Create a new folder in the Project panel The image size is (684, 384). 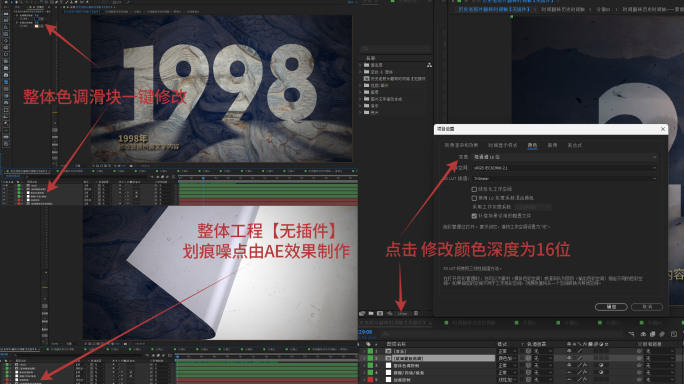click(x=371, y=313)
